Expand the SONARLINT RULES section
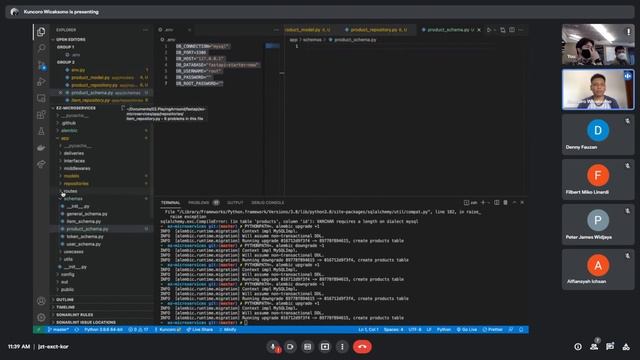640x360 pixels. click(x=74, y=315)
